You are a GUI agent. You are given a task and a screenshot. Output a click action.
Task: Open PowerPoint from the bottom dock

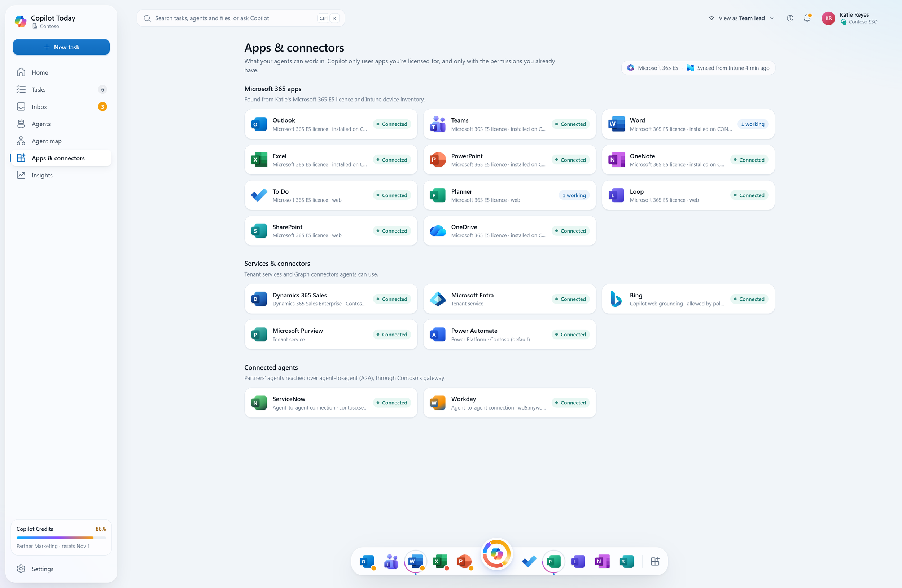point(464,561)
